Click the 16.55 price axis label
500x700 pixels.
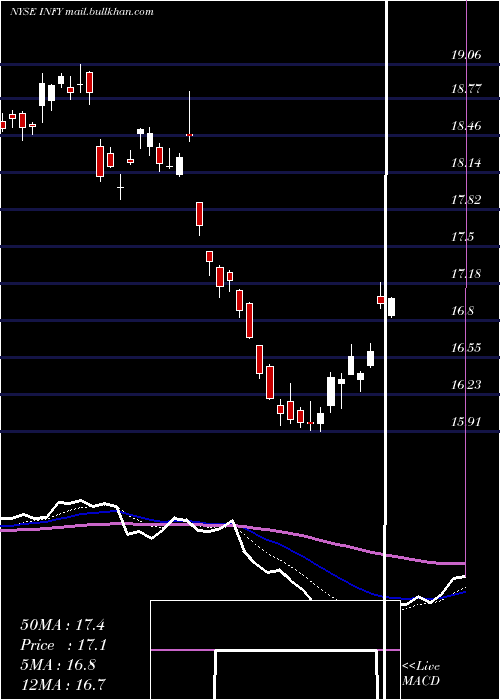466,347
